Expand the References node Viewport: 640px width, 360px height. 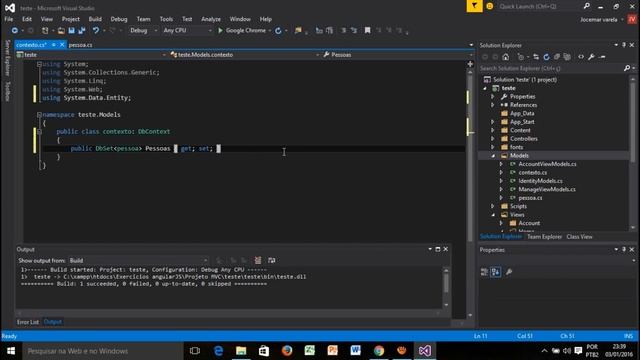coord(493,105)
